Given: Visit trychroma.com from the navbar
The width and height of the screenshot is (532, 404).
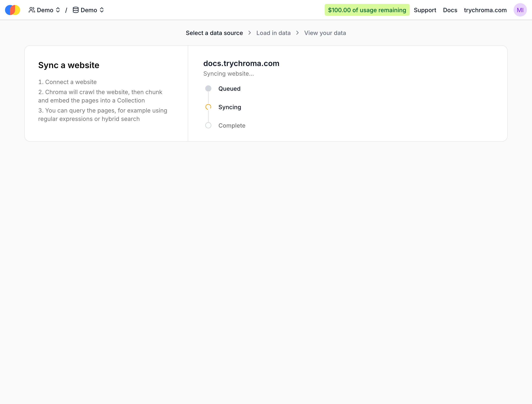Looking at the screenshot, I should pos(485,10).
